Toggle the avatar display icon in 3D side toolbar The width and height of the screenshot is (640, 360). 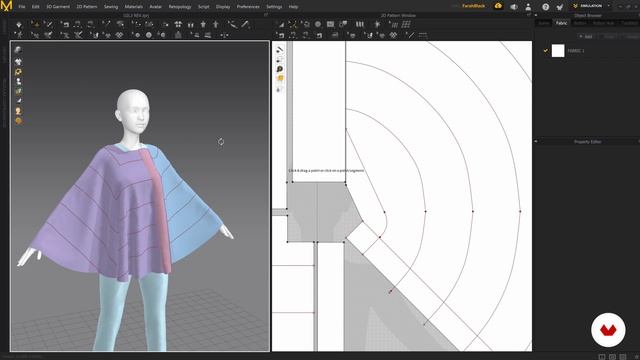(18, 82)
